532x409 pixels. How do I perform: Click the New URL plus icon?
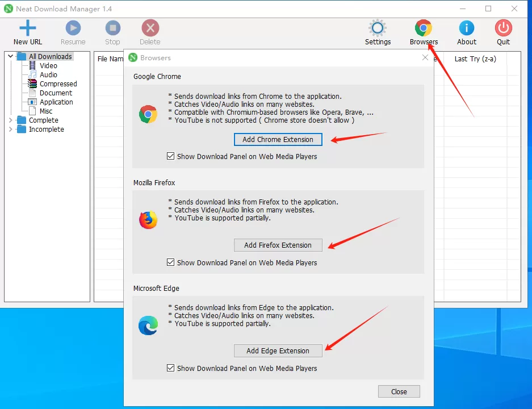pyautogui.click(x=27, y=28)
